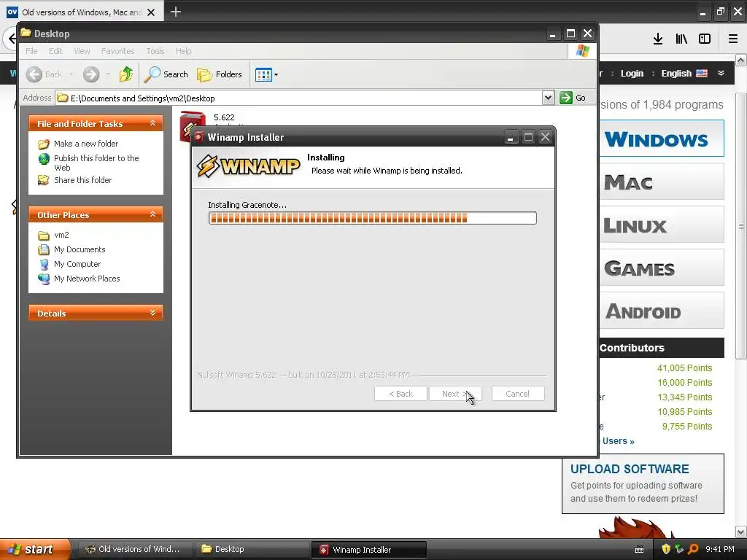This screenshot has height=560, width=747.
Task: Open the View menu in Explorer
Action: (82, 51)
